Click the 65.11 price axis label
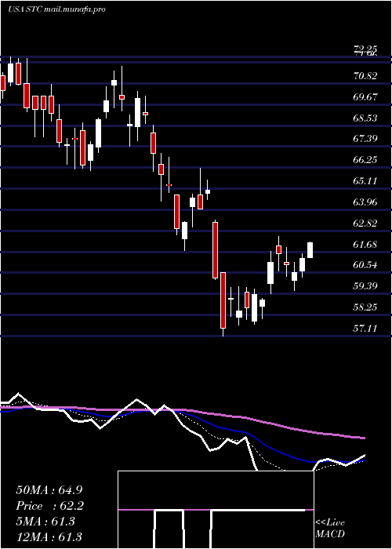Viewport: 392px width, 549px height. (365, 181)
